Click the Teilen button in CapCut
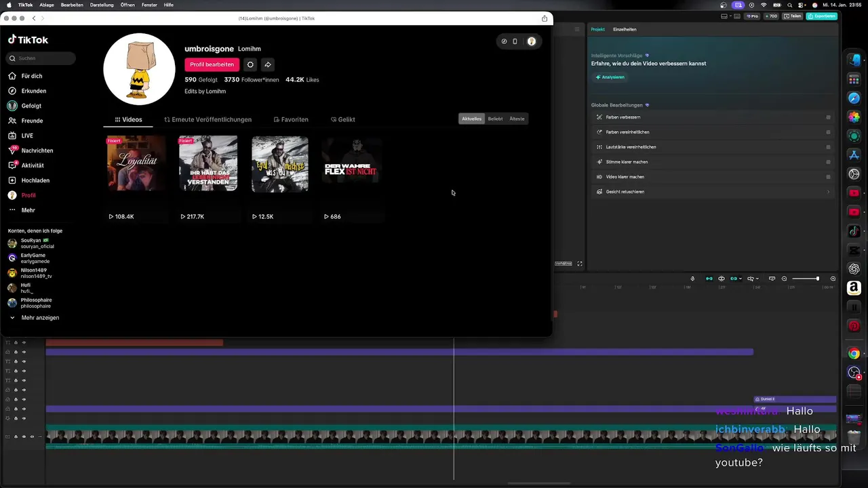Screen dimensions: 868x488 coord(792,16)
